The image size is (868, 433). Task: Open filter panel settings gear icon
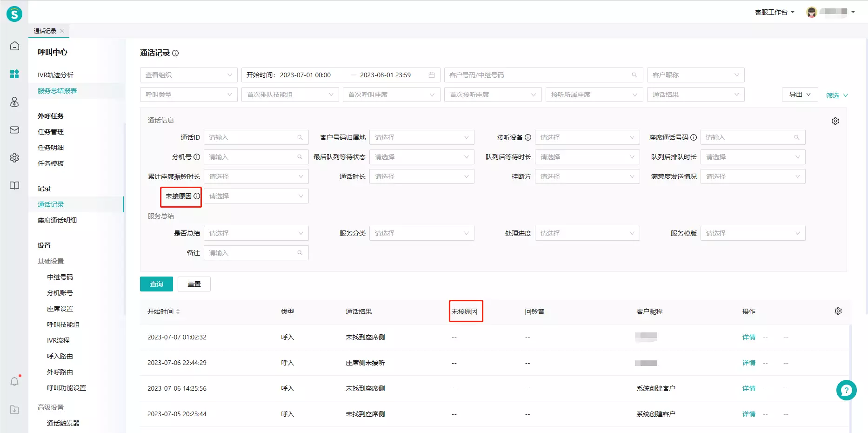click(835, 121)
